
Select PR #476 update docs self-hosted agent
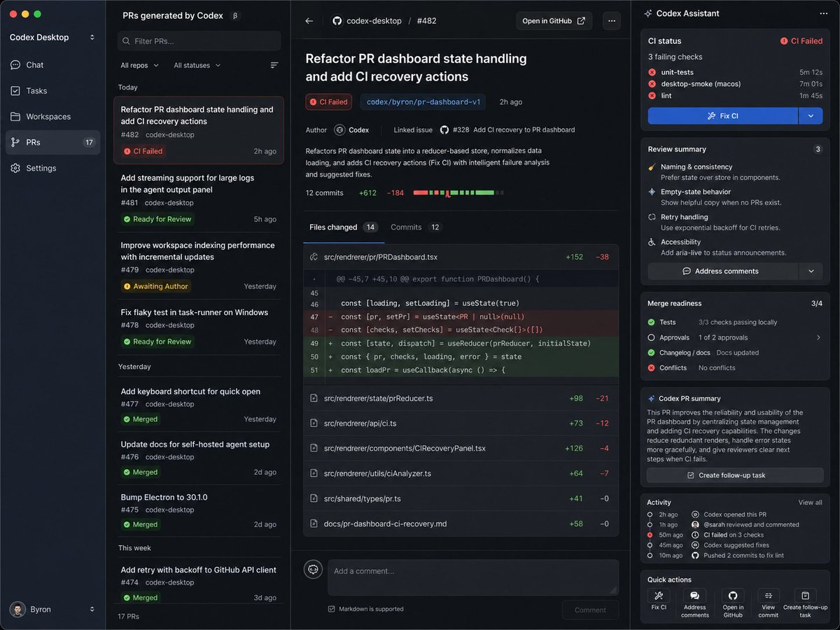[199, 458]
